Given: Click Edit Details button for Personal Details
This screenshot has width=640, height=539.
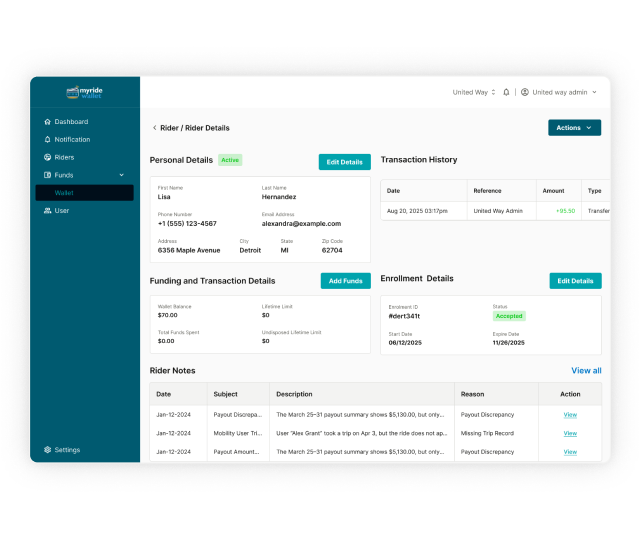Looking at the screenshot, I should [x=345, y=162].
